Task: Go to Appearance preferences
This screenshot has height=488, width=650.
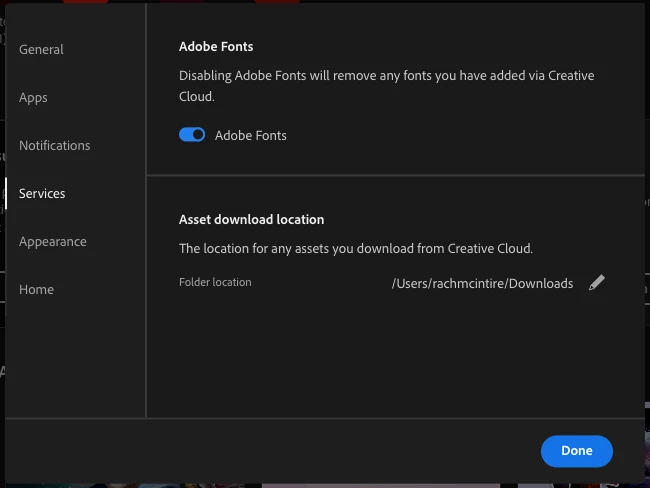Action: (x=53, y=242)
